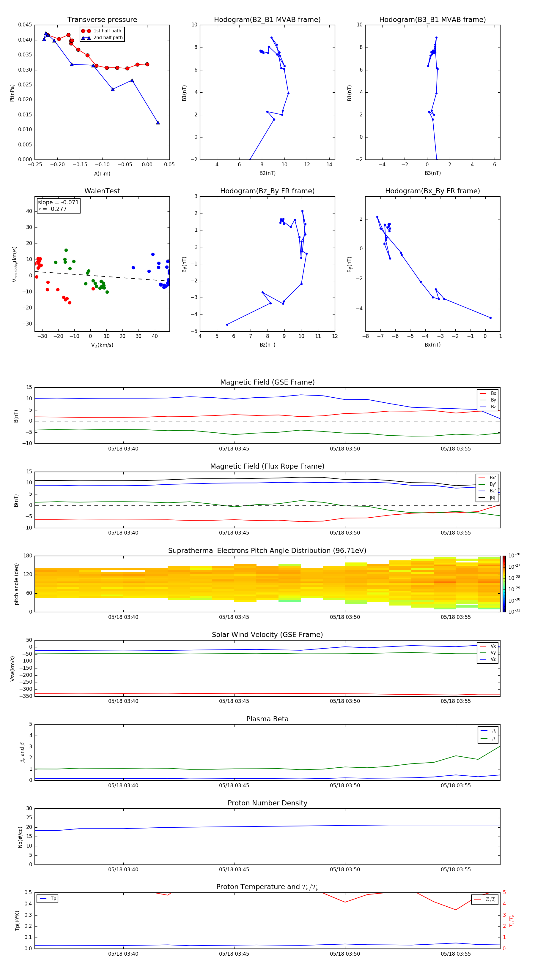The image size is (535, 980).
Task: Click the 'A(T·m)' x-axis label
Action: (x=102, y=173)
